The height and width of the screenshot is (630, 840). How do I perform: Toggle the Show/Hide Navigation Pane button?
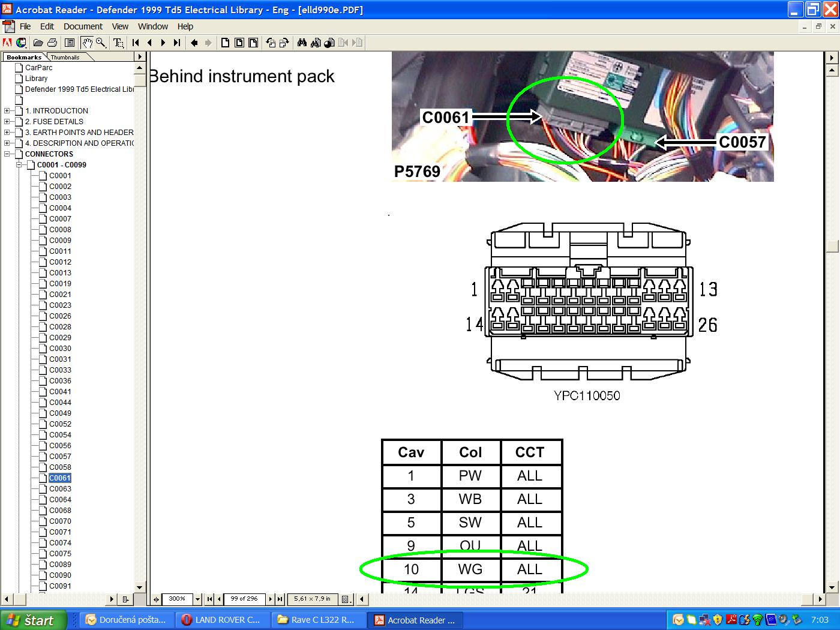click(x=70, y=43)
